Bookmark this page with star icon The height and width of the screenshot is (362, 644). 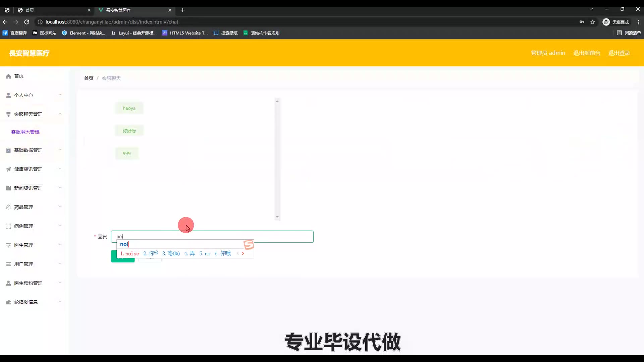coord(593,22)
